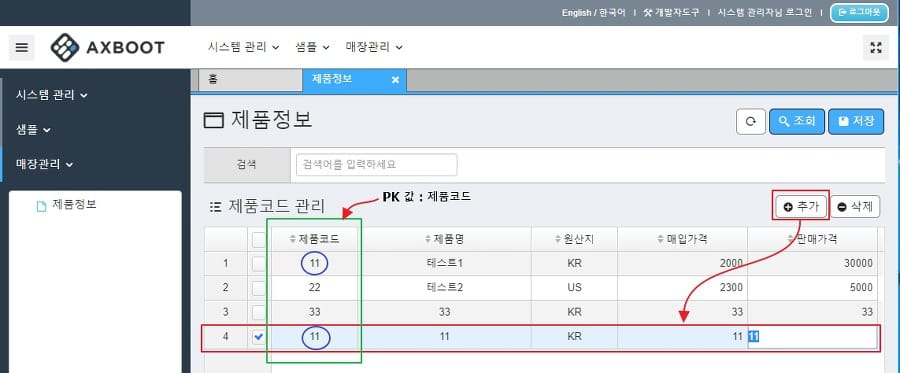Viewport: 900px width, 373px height.
Task: Expand 시스템 관리 in top menu
Action: click(243, 47)
